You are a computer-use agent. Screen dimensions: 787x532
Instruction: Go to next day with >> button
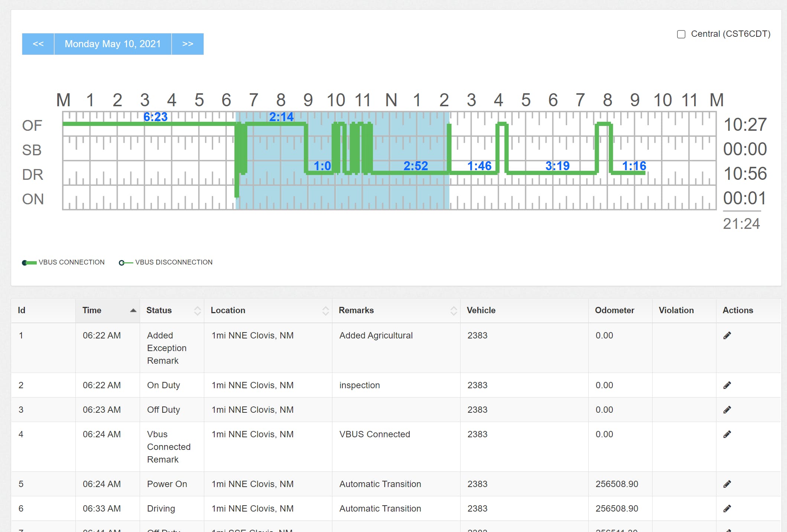188,44
